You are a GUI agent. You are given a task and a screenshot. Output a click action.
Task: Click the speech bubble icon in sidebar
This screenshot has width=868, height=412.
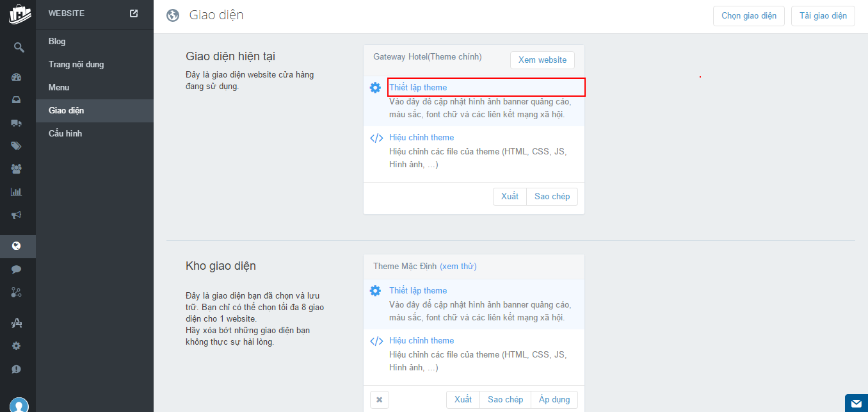tap(17, 269)
